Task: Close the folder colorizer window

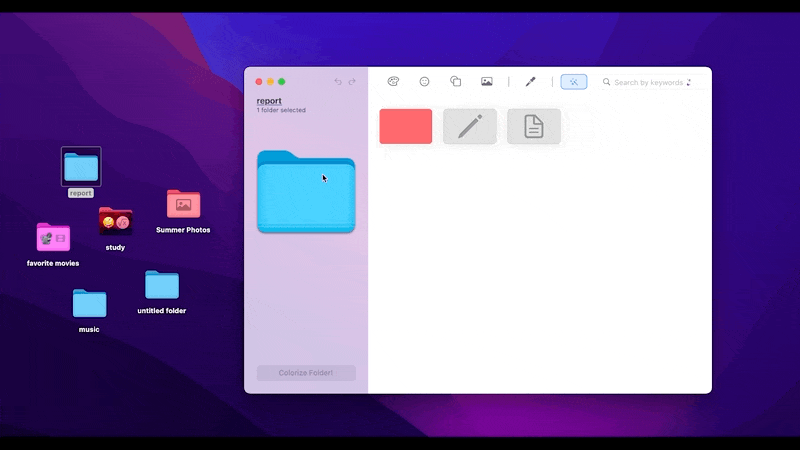Action: coord(259,82)
